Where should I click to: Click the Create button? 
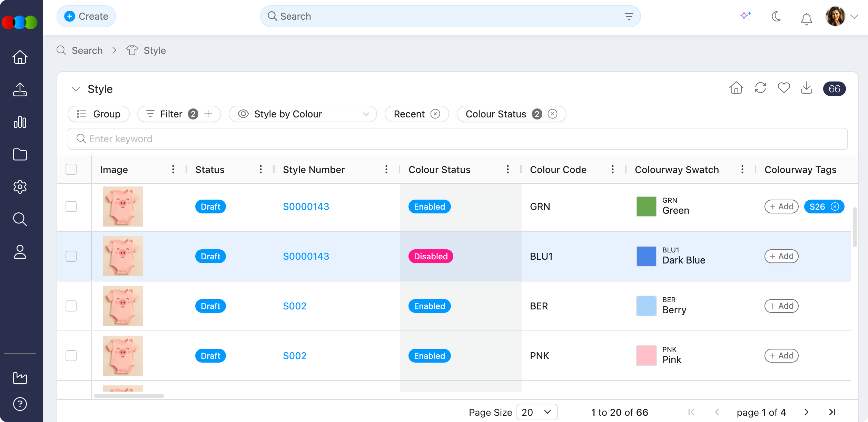86,16
